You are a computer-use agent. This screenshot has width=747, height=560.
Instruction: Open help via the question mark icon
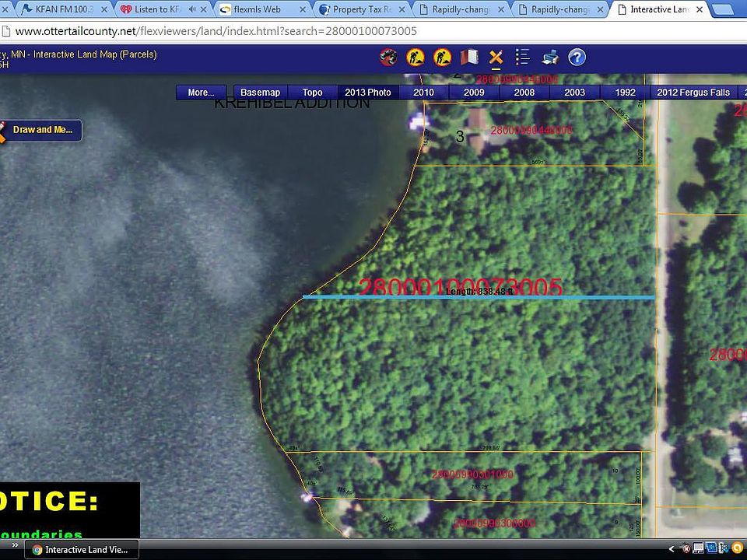[x=577, y=58]
